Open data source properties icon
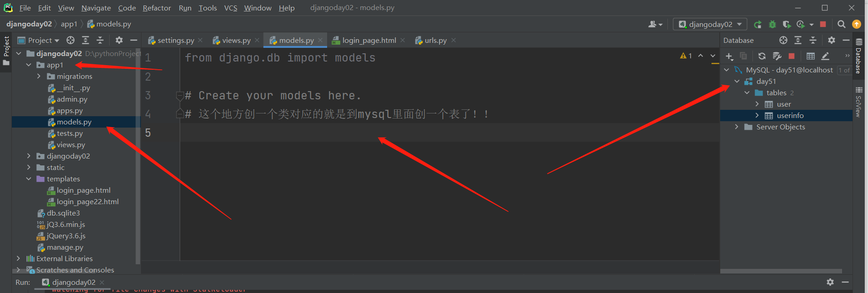Viewport: 868px width, 293px height. [777, 56]
